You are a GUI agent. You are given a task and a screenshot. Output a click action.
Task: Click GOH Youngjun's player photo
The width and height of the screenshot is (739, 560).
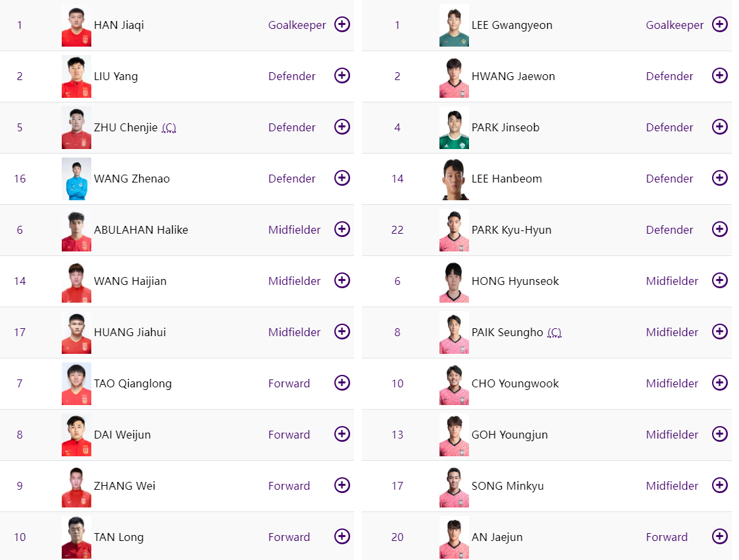[x=454, y=434]
